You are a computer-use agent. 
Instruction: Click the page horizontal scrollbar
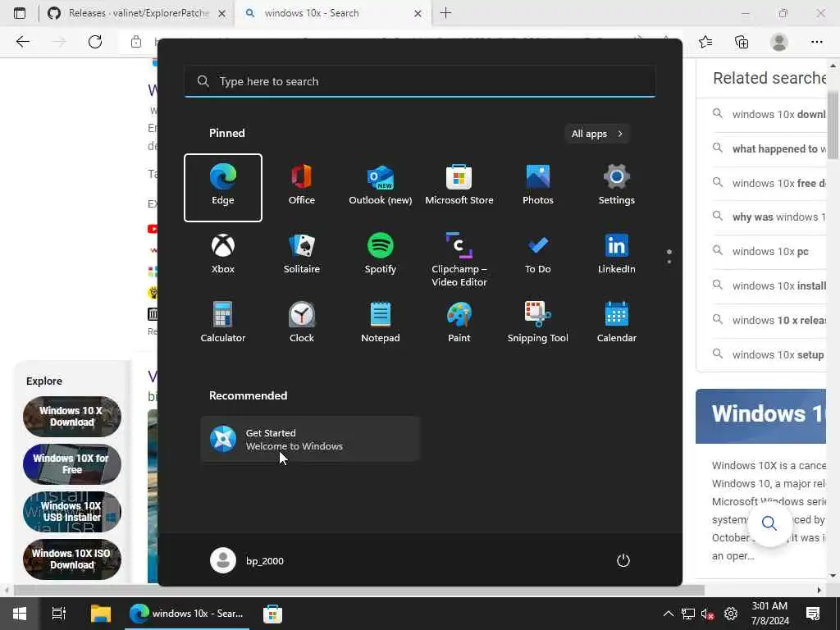click(x=359, y=590)
